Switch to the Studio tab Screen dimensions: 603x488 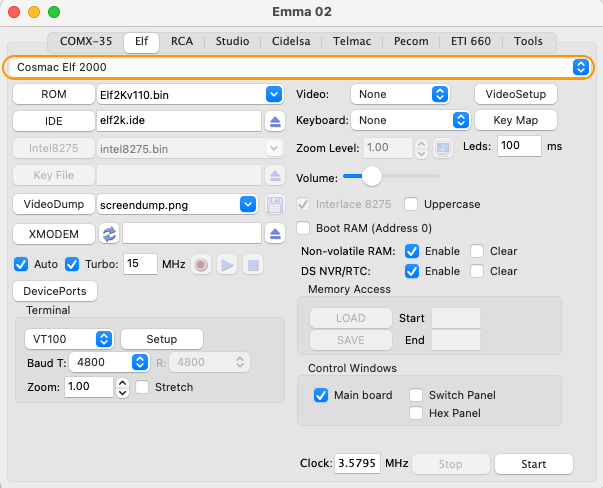pyautogui.click(x=232, y=41)
